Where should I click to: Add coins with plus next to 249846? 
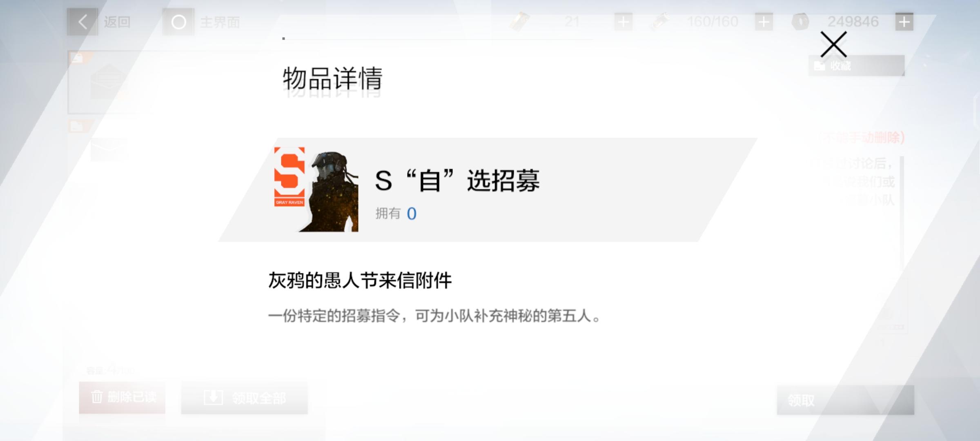coord(904,22)
